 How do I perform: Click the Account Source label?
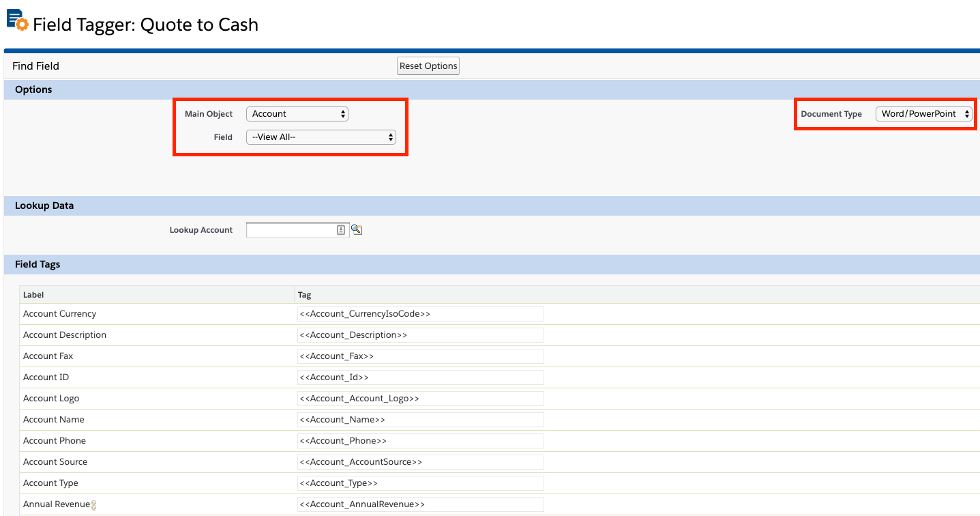pos(55,462)
